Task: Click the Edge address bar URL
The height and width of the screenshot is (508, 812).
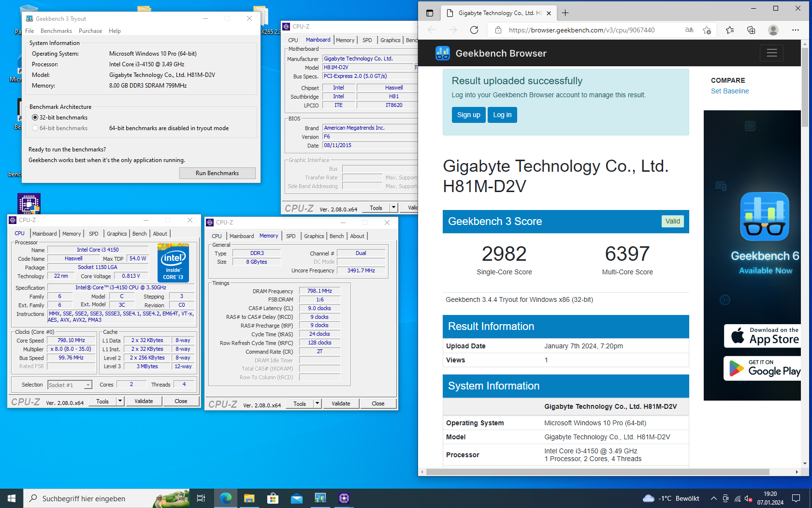Action: coord(581,30)
